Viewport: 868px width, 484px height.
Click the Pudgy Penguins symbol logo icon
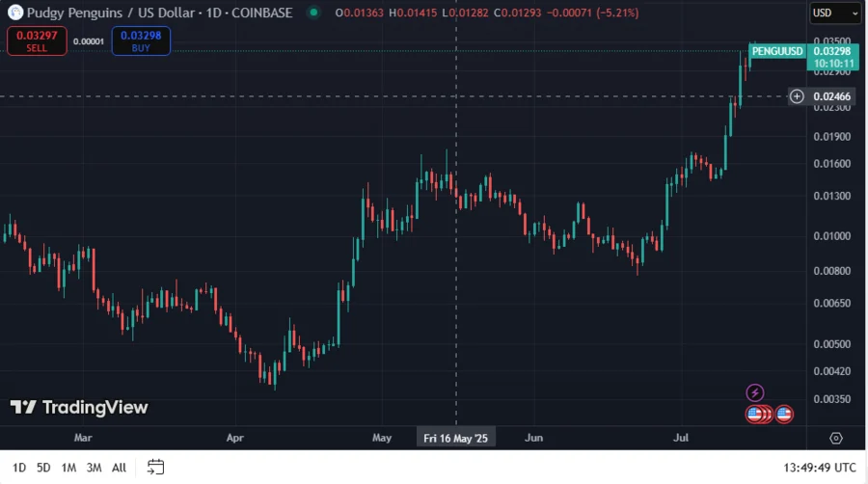(x=15, y=13)
